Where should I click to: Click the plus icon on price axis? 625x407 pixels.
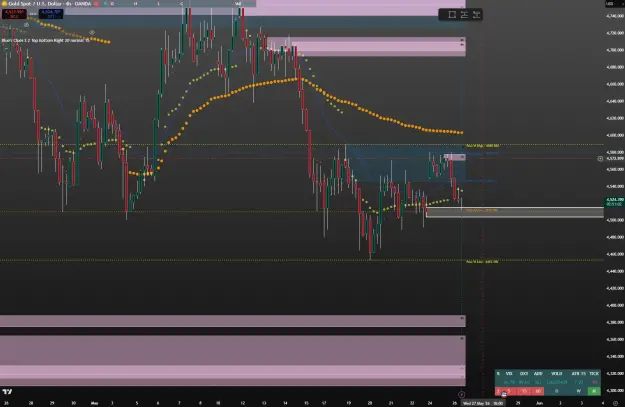(x=600, y=159)
